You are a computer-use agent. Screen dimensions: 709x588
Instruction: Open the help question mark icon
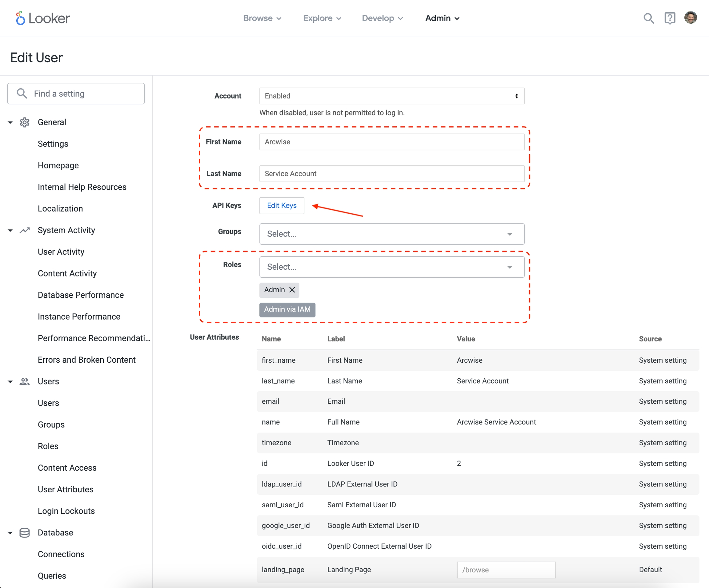pyautogui.click(x=670, y=18)
